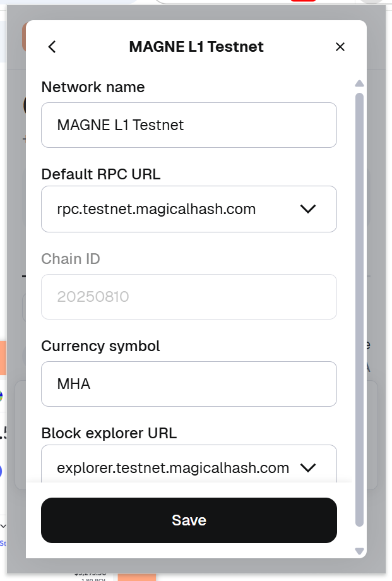
Task: Focus the Currency symbol MHA field
Action: 189,384
